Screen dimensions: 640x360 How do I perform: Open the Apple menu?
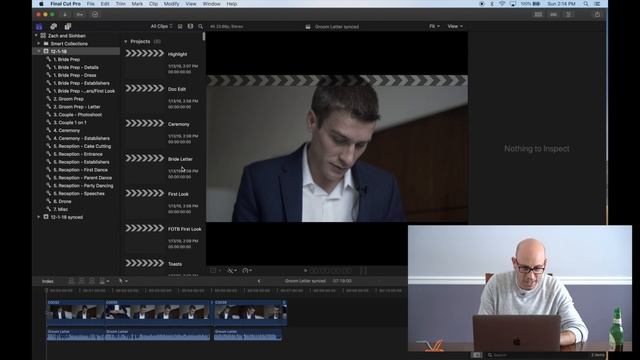41,4
